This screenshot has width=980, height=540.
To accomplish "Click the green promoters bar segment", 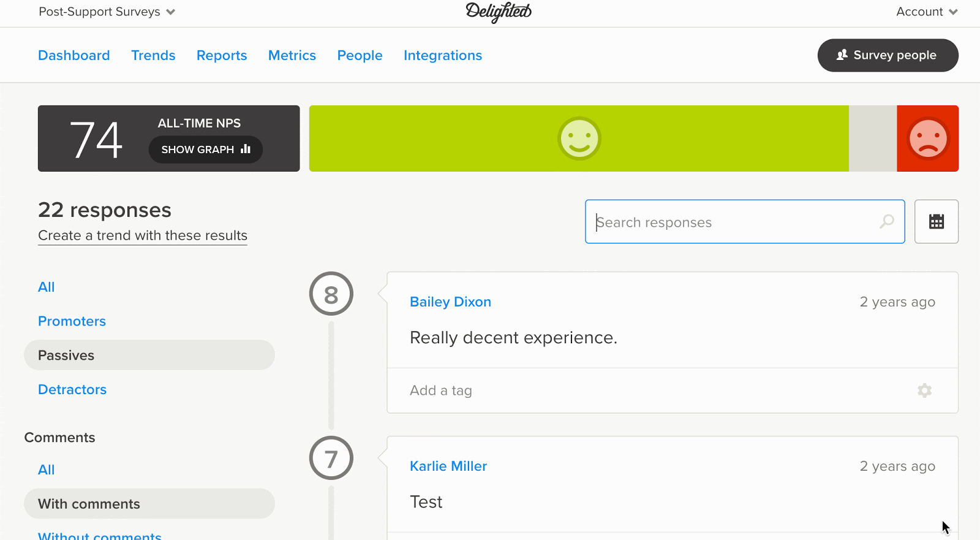I will pyautogui.click(x=579, y=139).
